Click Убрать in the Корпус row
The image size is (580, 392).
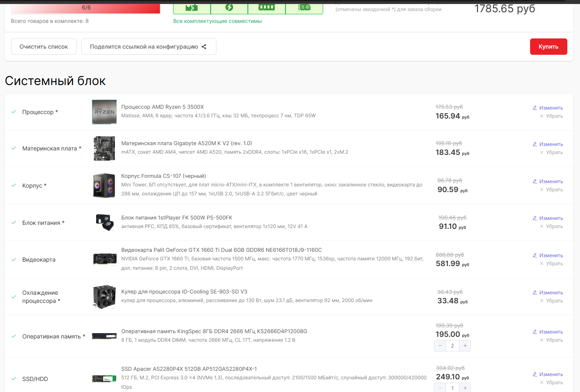pos(551,190)
